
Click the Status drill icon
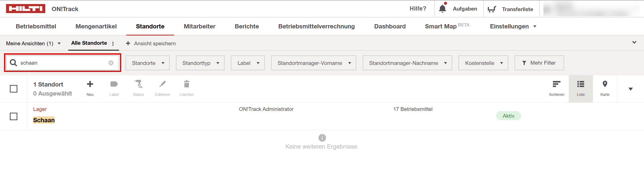tap(138, 84)
